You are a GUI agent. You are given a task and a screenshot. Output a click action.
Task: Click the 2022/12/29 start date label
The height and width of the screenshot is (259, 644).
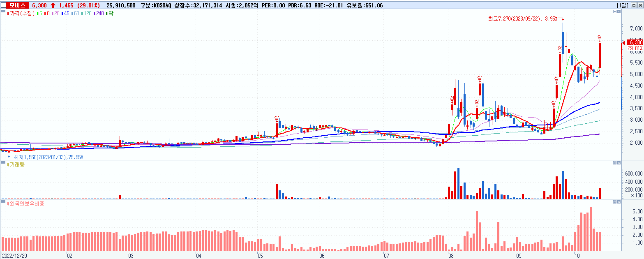15,255
